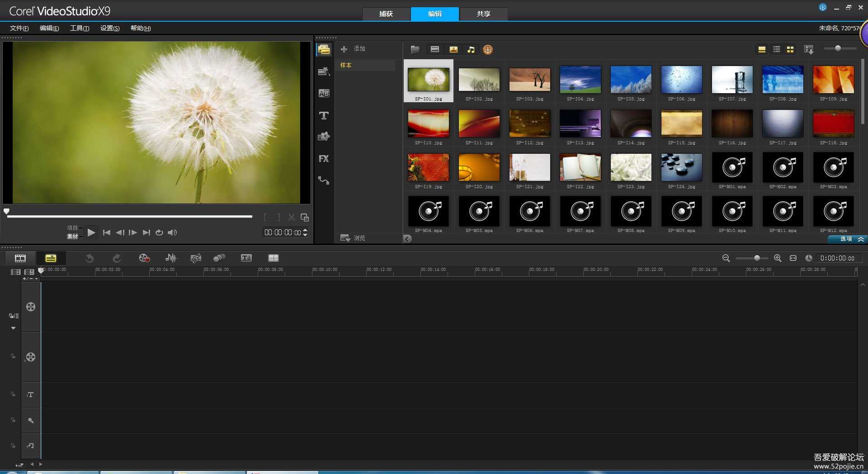Select the SP-I05.jpg thumbnail
Screen dimensions: 868x474
tap(631, 80)
